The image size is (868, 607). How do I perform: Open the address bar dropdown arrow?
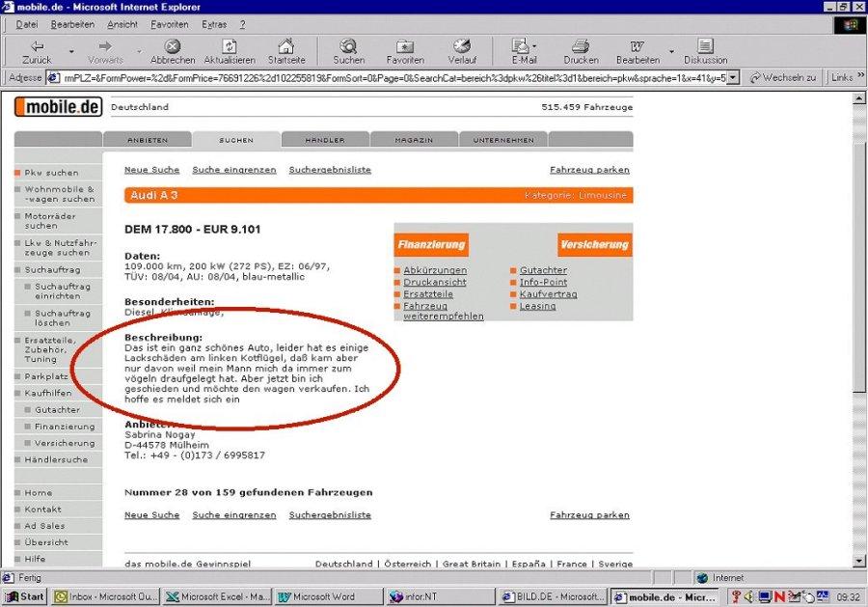[733, 77]
